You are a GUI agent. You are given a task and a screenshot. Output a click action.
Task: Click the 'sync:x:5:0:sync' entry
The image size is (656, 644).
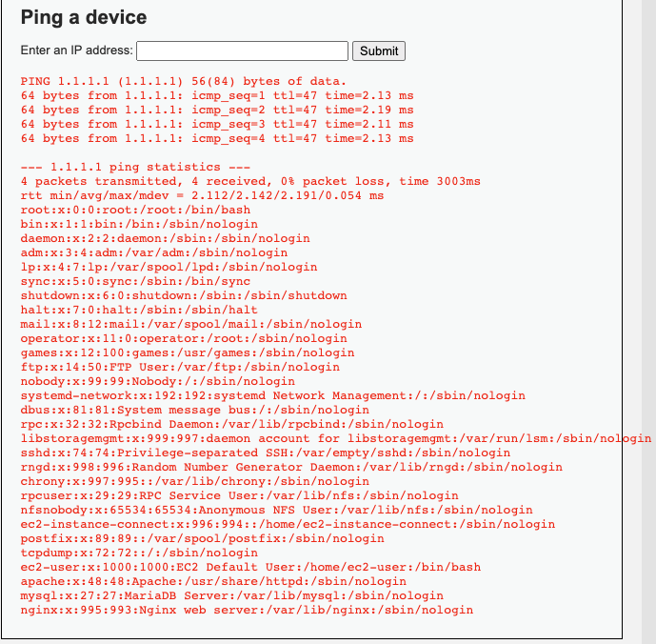pos(135,280)
